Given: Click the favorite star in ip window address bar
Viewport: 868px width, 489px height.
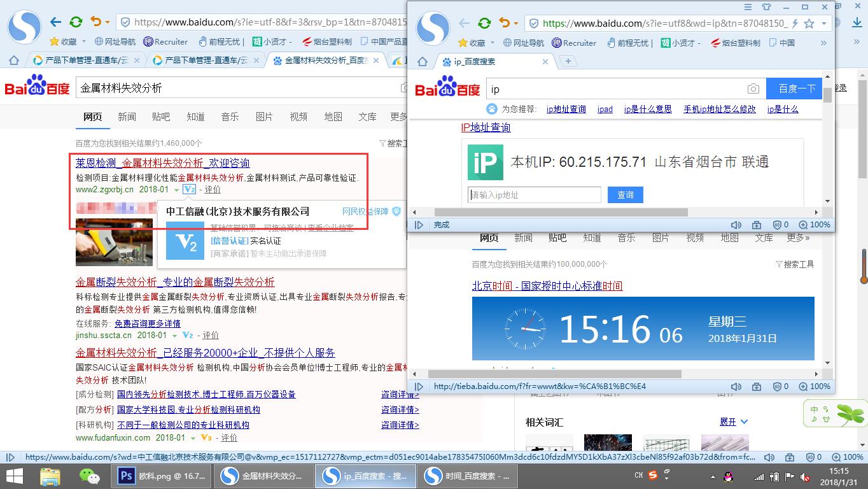Looking at the screenshot, I should (809, 24).
